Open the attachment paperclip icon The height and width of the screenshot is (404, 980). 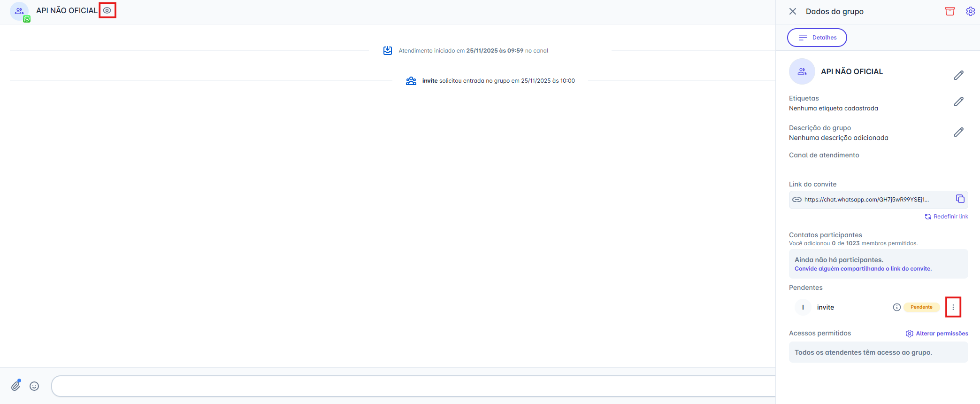click(16, 386)
